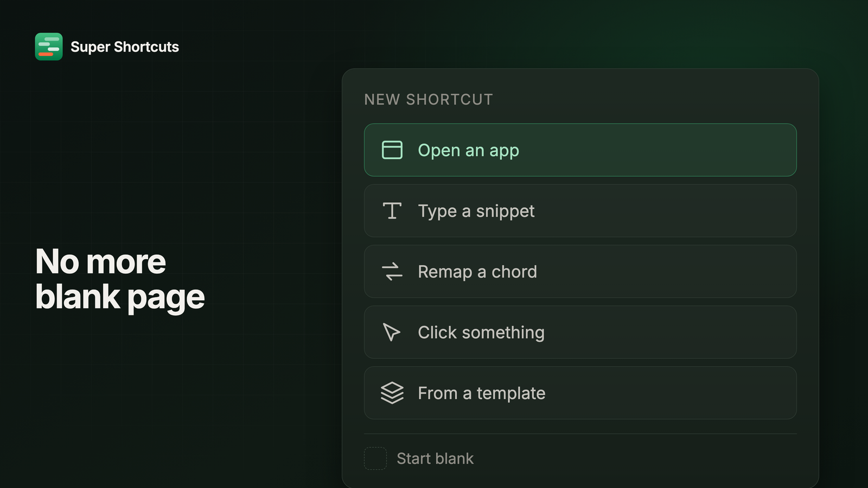The image size is (868, 488).
Task: Click the NEW SHORTCUT heading
Action: (x=429, y=100)
